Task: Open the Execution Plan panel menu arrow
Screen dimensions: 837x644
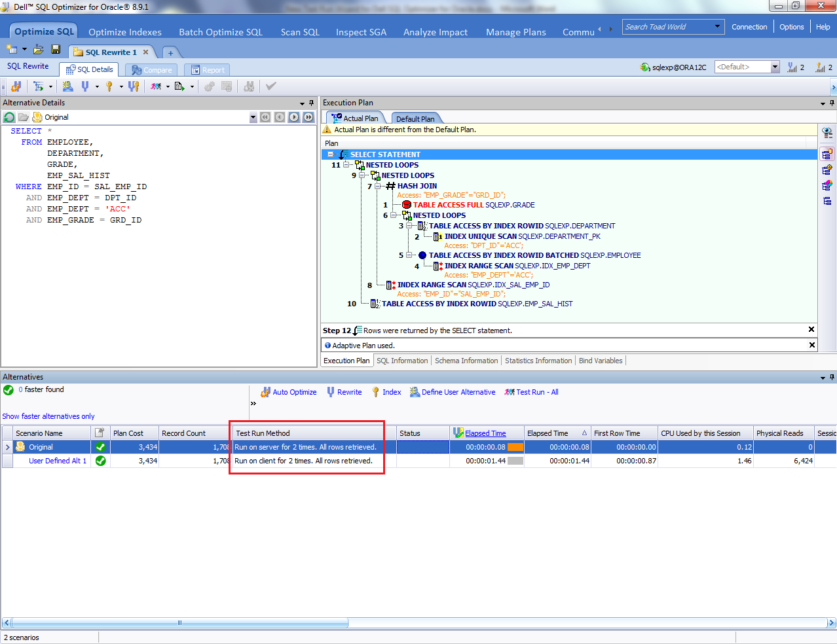Action: tap(823, 103)
